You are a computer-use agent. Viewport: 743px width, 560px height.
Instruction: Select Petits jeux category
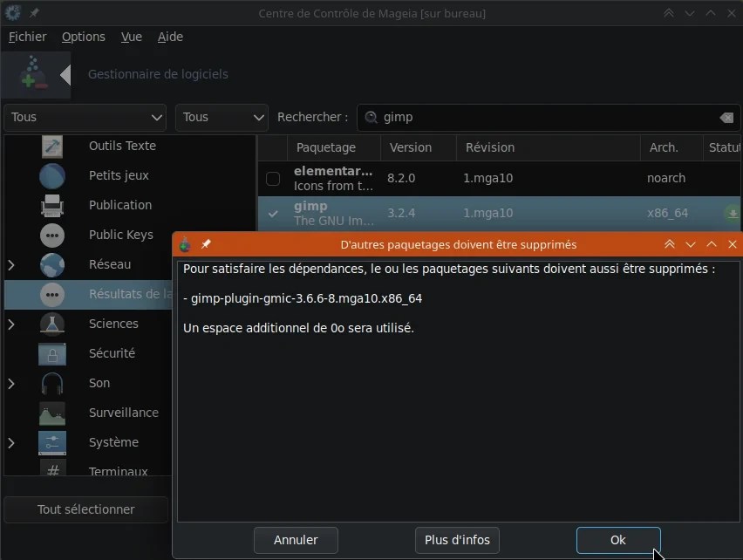pos(119,176)
